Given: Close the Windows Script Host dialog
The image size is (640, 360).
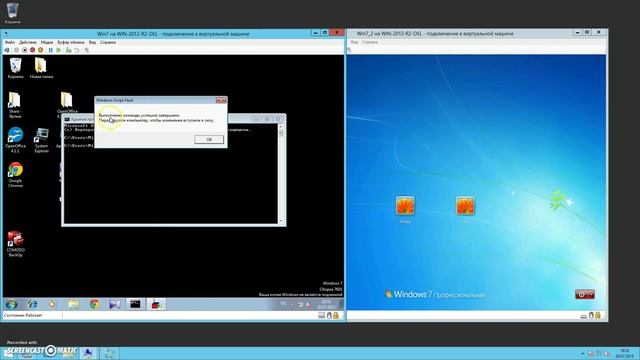Looking at the screenshot, I should (x=221, y=100).
